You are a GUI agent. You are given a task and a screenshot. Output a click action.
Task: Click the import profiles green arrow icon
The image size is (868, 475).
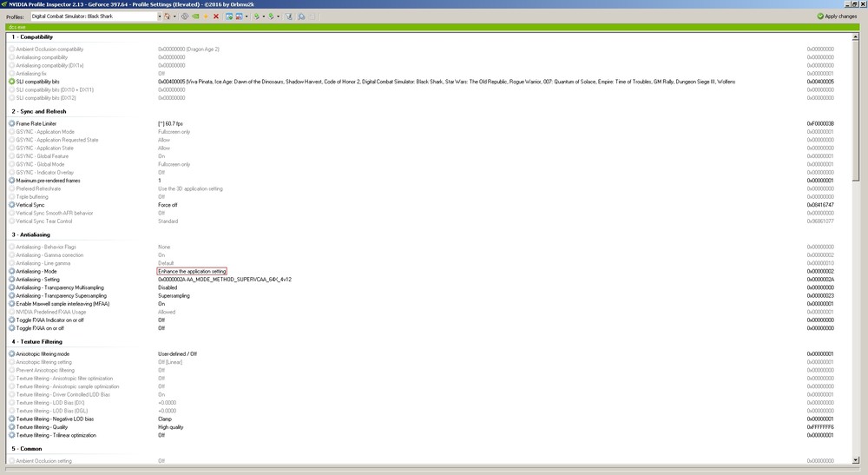point(271,16)
